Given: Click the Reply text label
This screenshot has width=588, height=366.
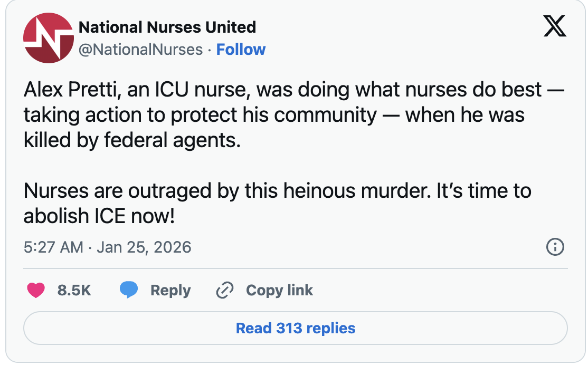Looking at the screenshot, I should [x=170, y=290].
